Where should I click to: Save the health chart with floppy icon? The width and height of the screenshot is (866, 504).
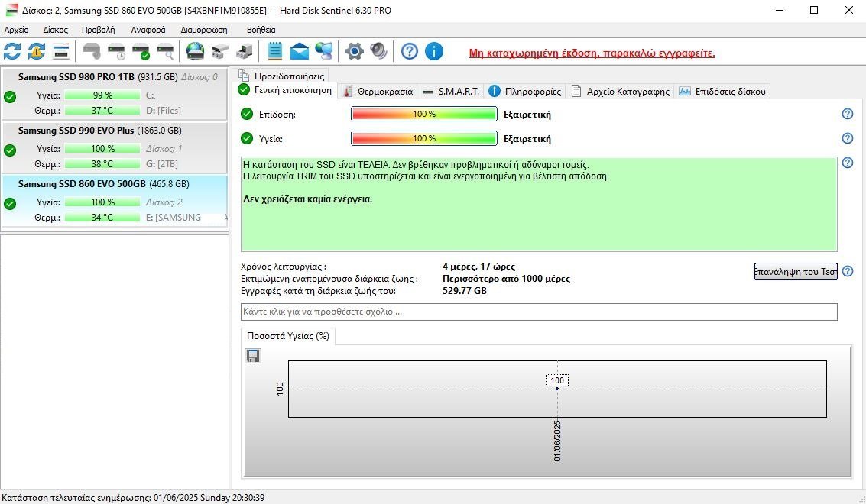click(253, 356)
